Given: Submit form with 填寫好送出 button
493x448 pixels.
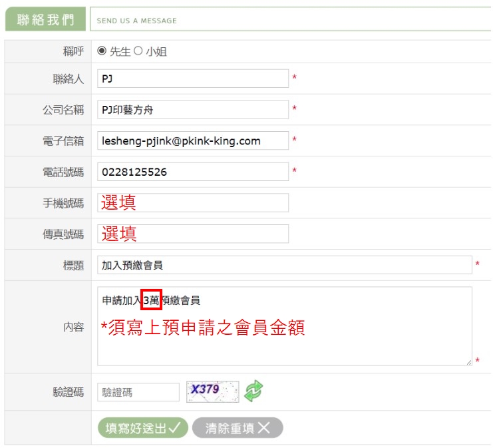Looking at the screenshot, I should tap(142, 428).
